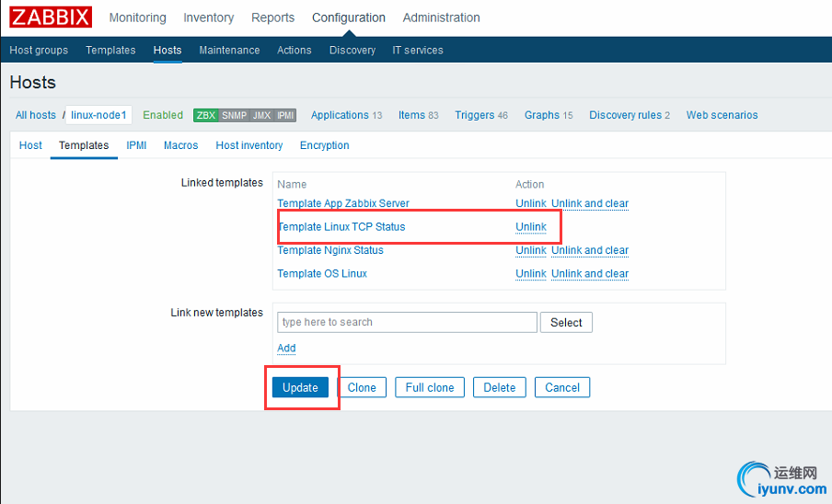The width and height of the screenshot is (832, 504).
Task: Select Hosts in the submenu bar
Action: coord(168,50)
